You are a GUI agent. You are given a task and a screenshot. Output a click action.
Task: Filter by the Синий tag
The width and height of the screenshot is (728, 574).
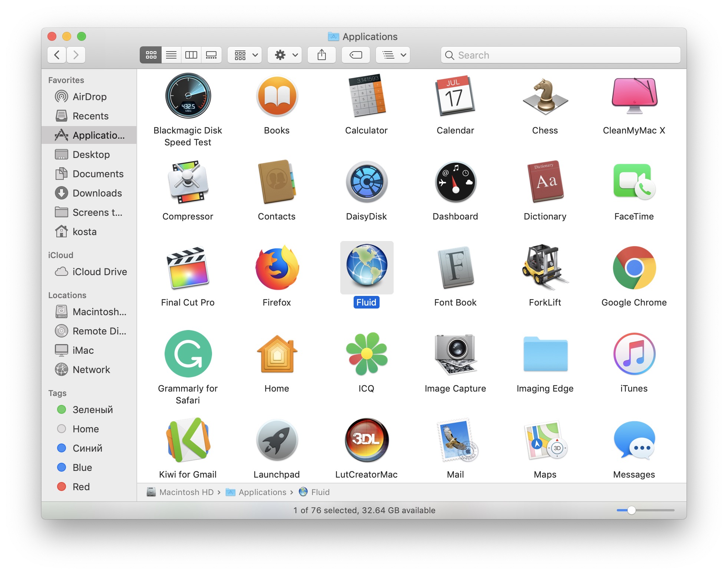(x=89, y=448)
